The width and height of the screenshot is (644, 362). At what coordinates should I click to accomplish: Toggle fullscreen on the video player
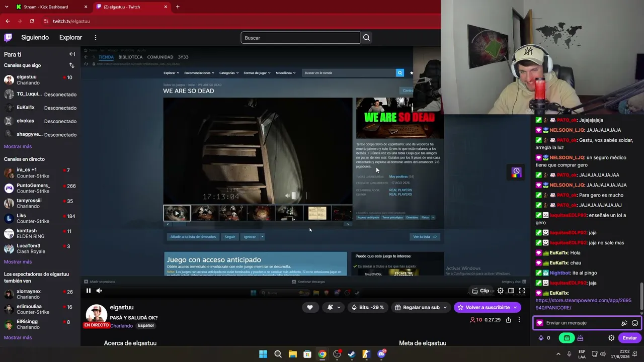[x=522, y=291]
